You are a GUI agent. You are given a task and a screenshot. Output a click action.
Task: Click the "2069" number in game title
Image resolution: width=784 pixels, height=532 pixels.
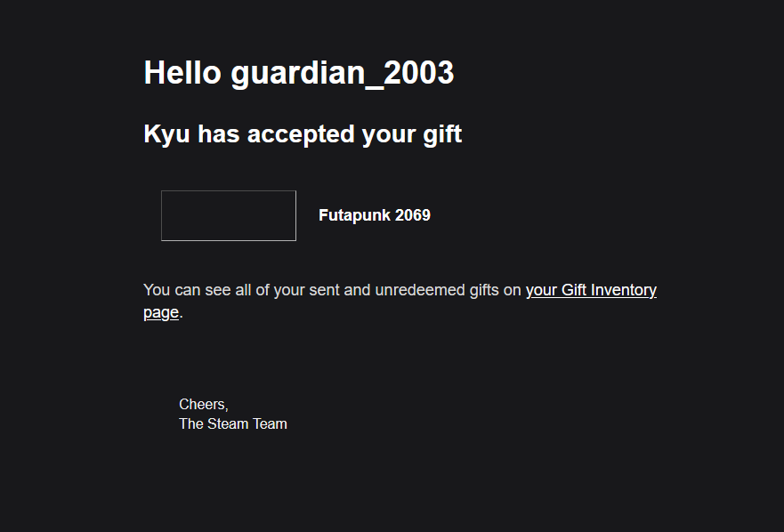tap(413, 215)
